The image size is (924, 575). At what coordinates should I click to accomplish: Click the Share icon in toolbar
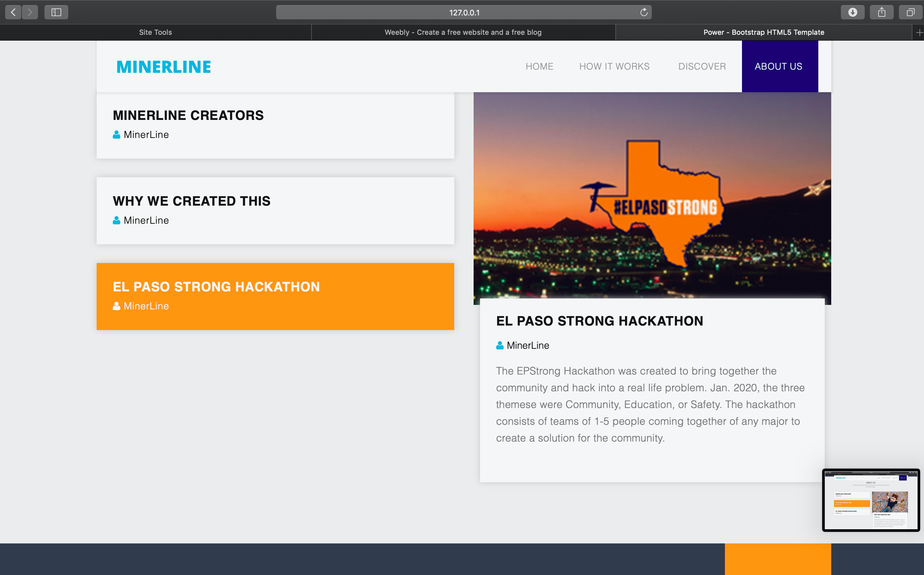pyautogui.click(x=882, y=12)
